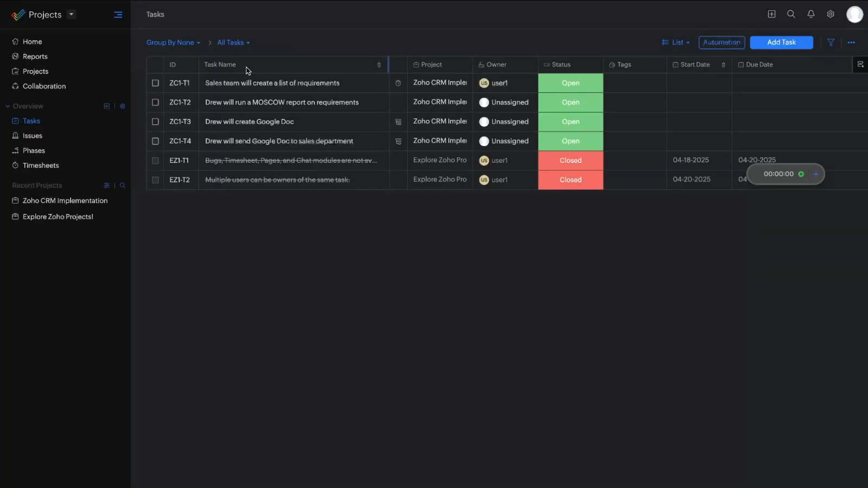The image size is (868, 488).
Task: Open the notifications bell icon
Action: coord(811,14)
